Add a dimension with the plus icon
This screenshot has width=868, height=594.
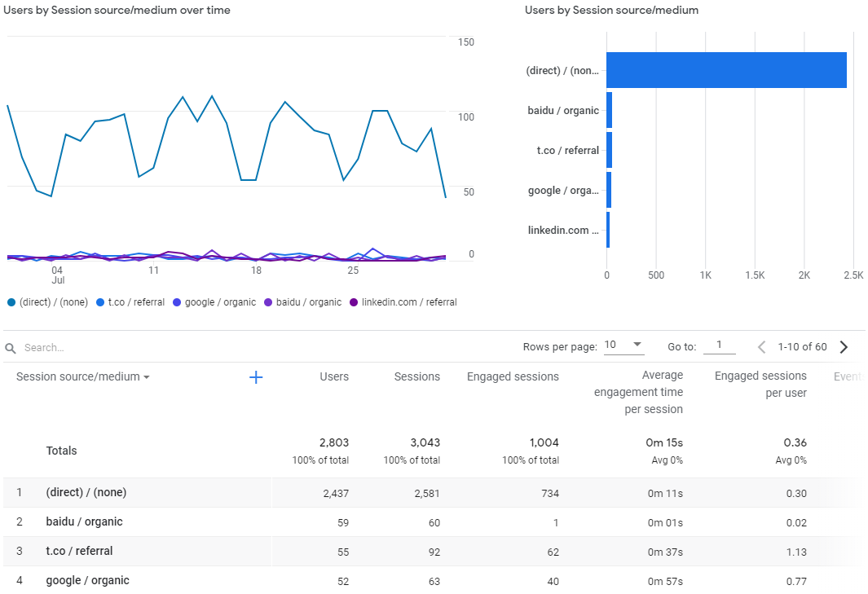click(x=256, y=377)
